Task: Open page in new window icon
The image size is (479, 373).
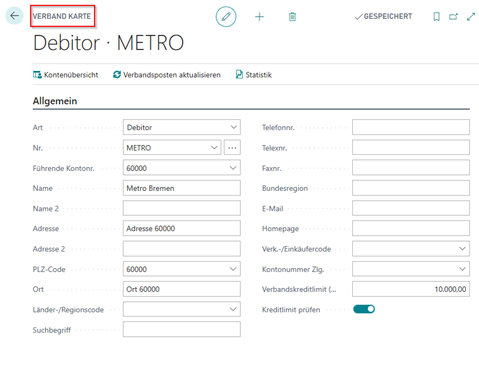Action: 453,16
